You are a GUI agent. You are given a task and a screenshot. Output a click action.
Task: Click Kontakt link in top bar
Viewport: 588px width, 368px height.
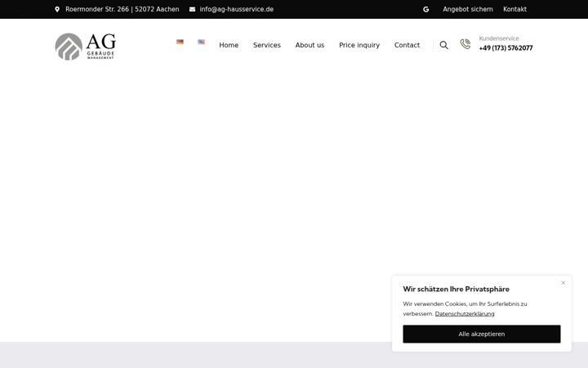click(514, 9)
